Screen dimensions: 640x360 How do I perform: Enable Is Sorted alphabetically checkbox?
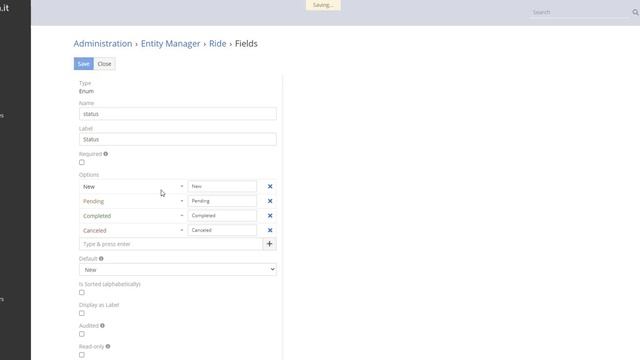(82, 292)
